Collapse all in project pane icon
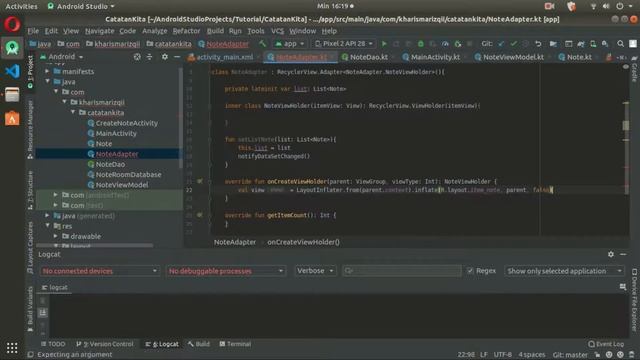The width and height of the screenshot is (640, 360). point(149,57)
